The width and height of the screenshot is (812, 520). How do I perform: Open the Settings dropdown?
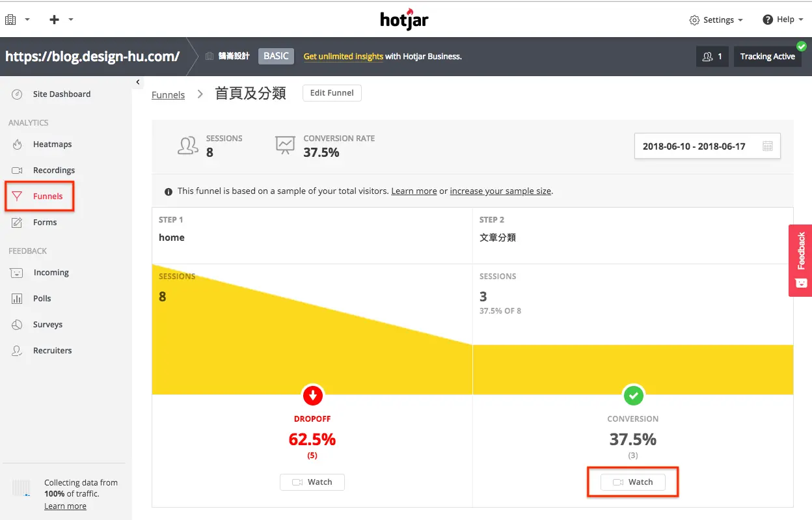pyautogui.click(x=716, y=20)
